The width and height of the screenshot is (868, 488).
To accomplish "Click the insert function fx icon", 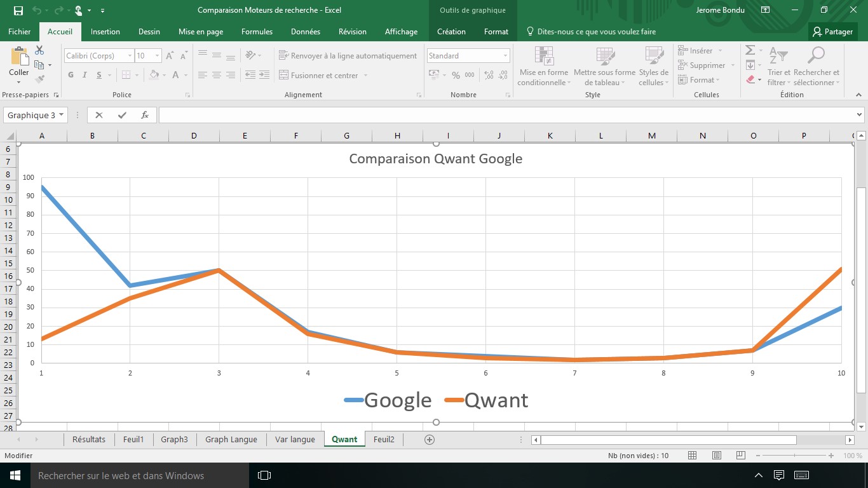I will tap(145, 115).
